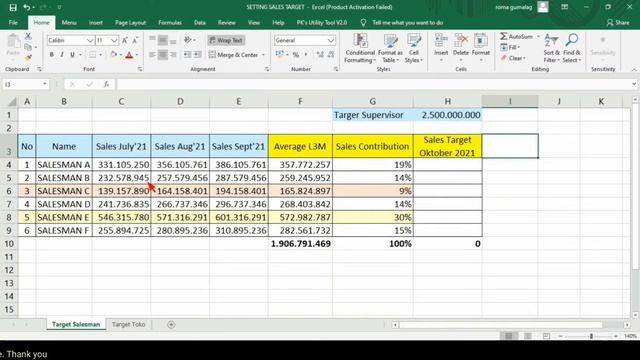Screen dimensions: 640x360
Task: Click Tell me what you want to do
Action: pos(408,23)
